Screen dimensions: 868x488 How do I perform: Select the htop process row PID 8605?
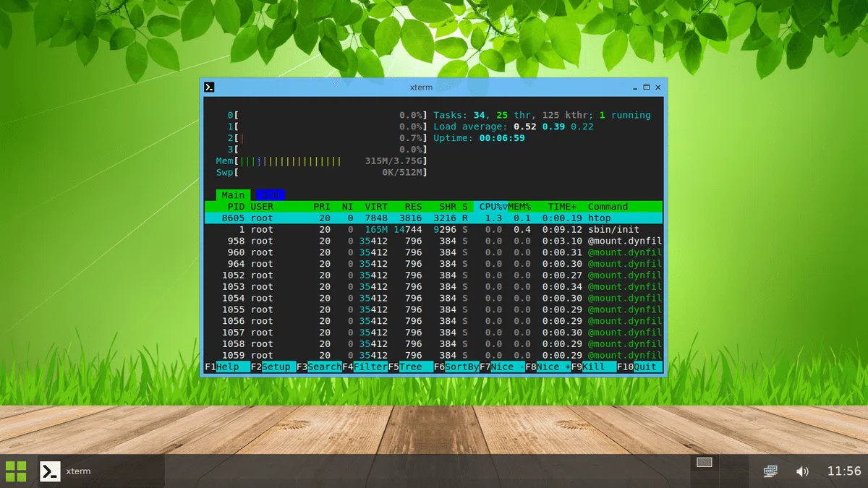[433, 218]
